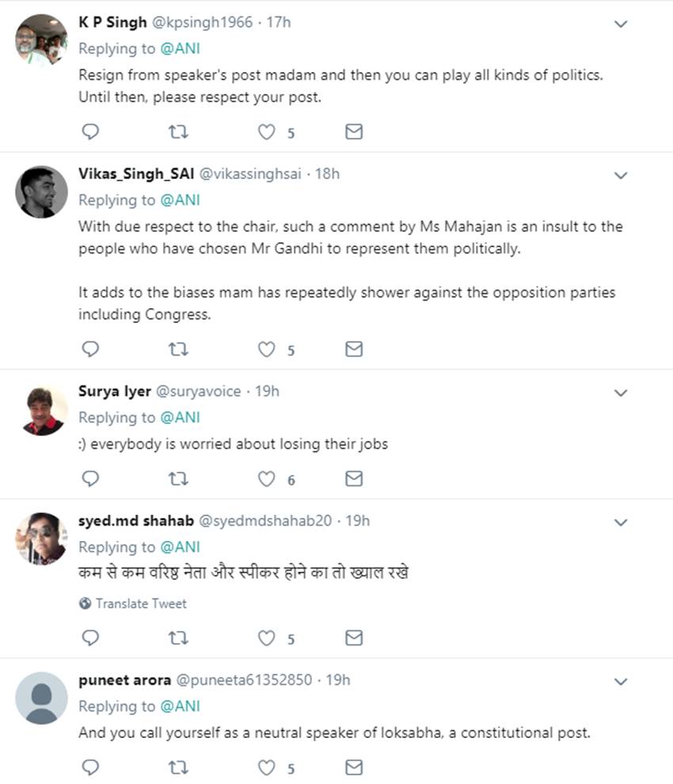This screenshot has width=673, height=784.
Task: Reply to K P Singh's tweet
Action: coord(91,132)
